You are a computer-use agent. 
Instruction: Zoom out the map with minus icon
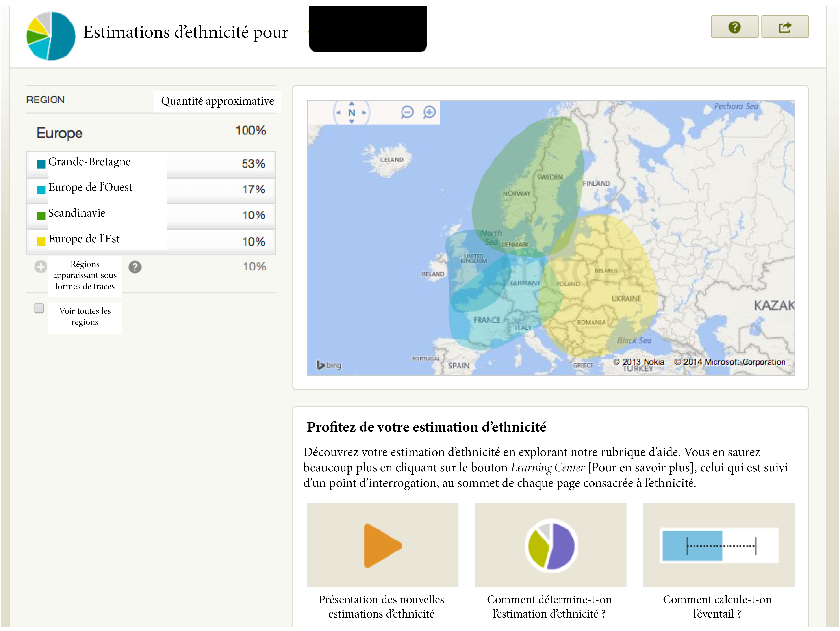pyautogui.click(x=407, y=112)
